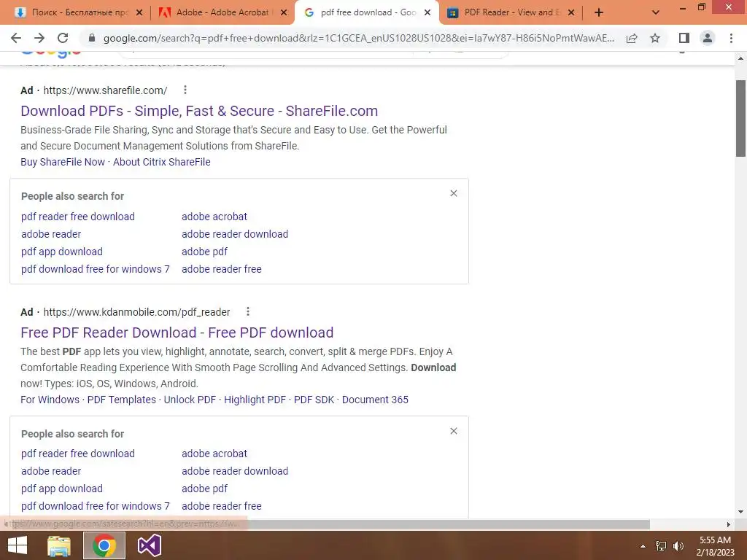Screen dimensions: 747x560
Task: Reload the current page
Action: click(x=63, y=38)
